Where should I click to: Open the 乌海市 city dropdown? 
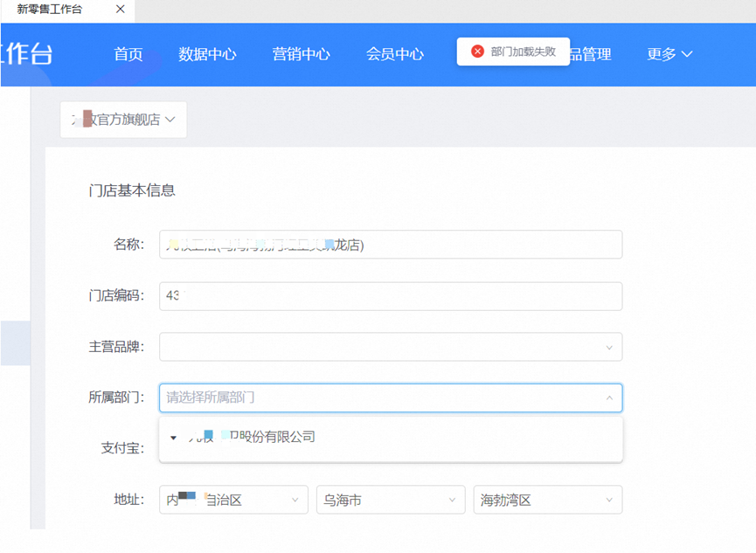click(x=390, y=501)
